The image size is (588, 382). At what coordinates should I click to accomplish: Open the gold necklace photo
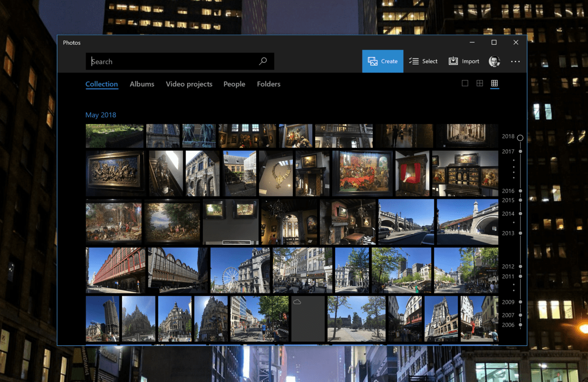pyautogui.click(x=276, y=174)
